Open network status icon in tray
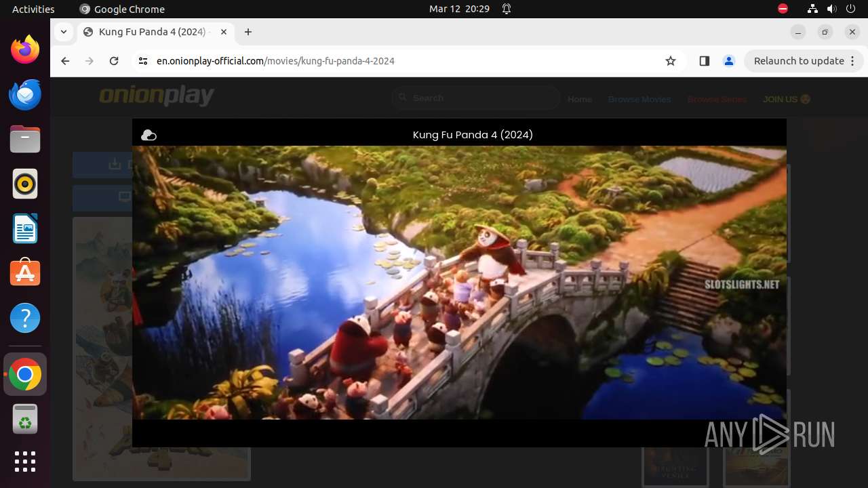Screen dimensions: 868x488 coord(813,9)
